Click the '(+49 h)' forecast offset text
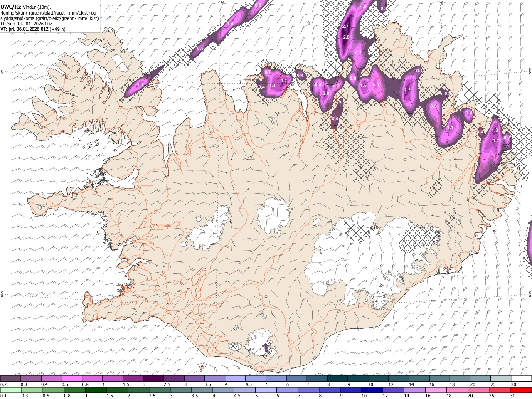Viewport: 532px width, 399px height. point(57,29)
